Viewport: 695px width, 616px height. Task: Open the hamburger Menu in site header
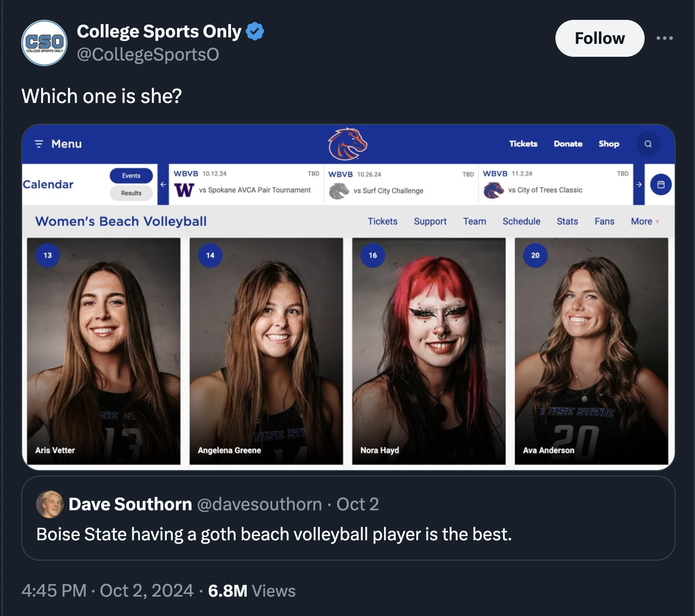pyautogui.click(x=59, y=144)
